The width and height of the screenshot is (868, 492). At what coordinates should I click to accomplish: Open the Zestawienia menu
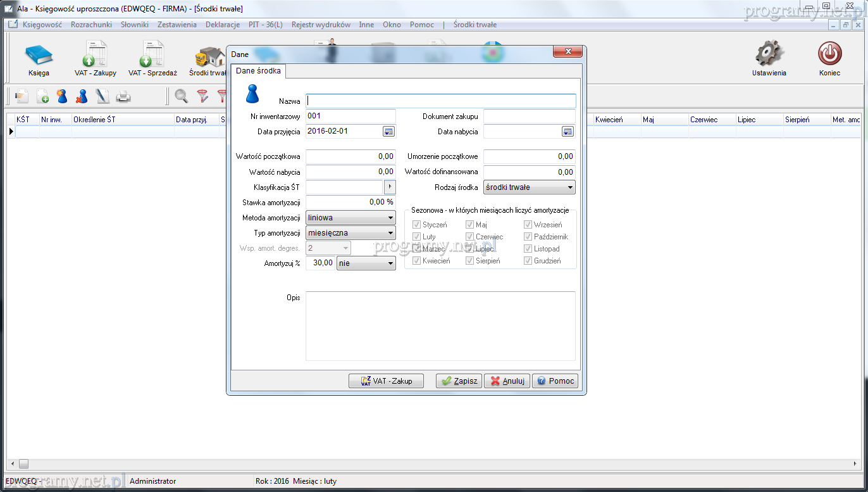[x=177, y=25]
